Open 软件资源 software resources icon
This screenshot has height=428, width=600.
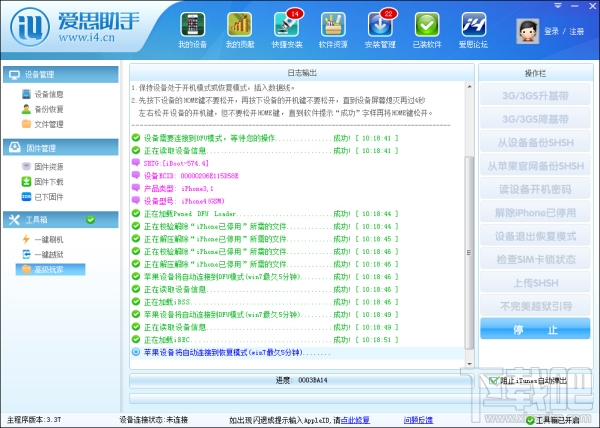point(333,31)
